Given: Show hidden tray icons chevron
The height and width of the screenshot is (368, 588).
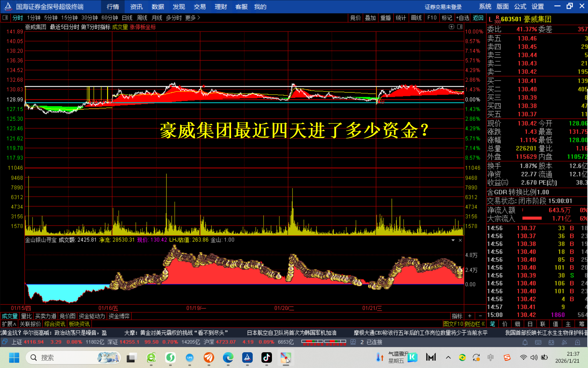Looking at the screenshot, I should [x=448, y=357].
